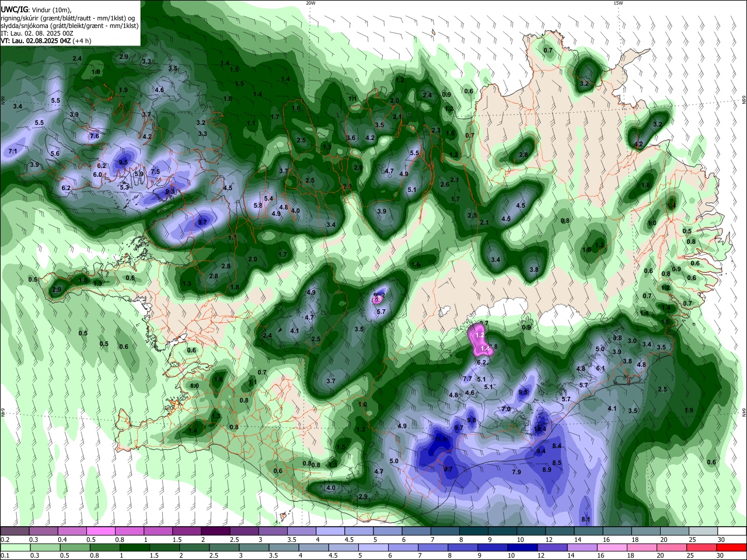747x560 pixels.
Task: Click the 5.8 precipitation value
Action: coord(258,205)
